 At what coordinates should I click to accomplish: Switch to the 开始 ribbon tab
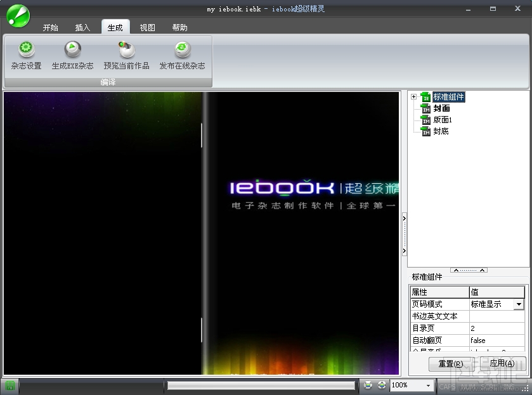click(x=50, y=27)
